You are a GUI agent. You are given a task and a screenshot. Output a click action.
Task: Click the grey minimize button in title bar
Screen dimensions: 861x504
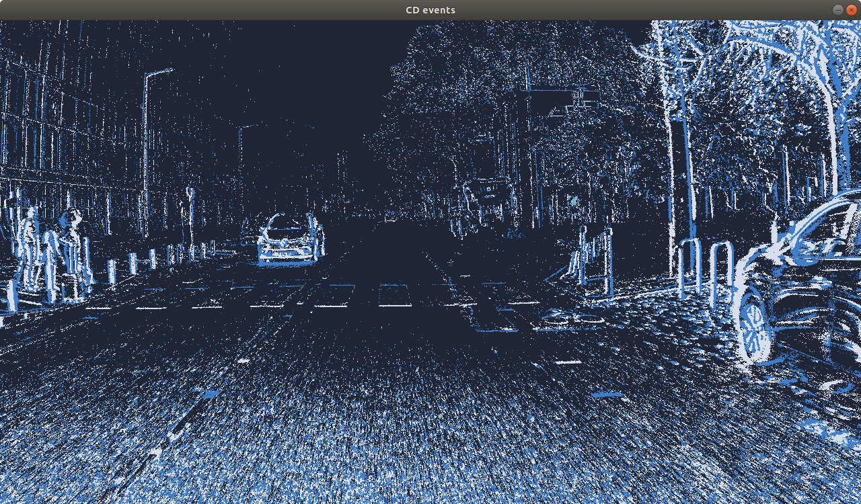tap(837, 9)
